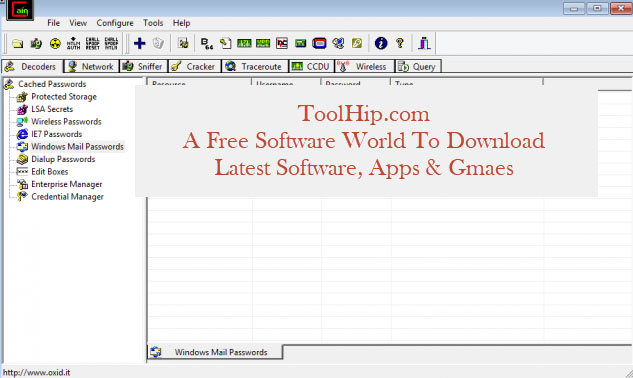This screenshot has height=378, width=633.
Task: Switch to the Cracker tab
Action: (195, 67)
